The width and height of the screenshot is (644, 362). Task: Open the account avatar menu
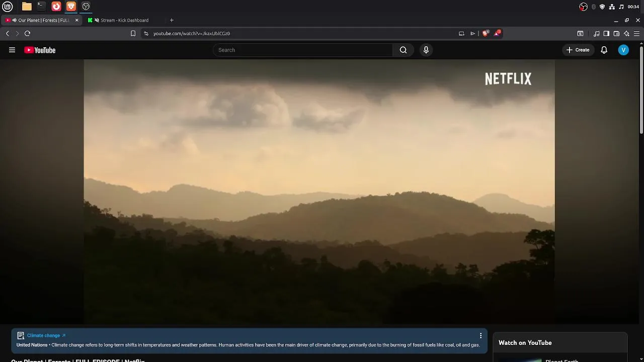point(623,50)
